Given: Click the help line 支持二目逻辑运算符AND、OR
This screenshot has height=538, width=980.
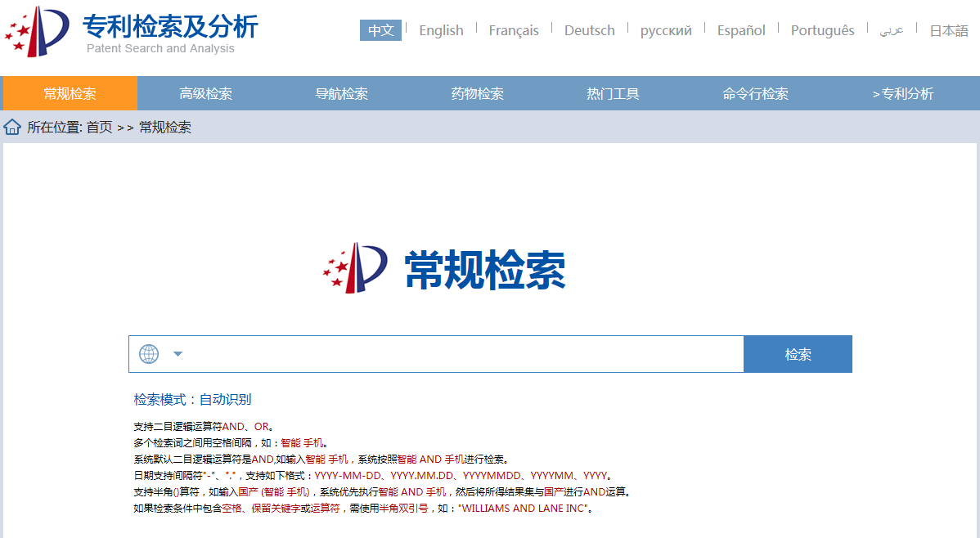Looking at the screenshot, I should click(203, 427).
